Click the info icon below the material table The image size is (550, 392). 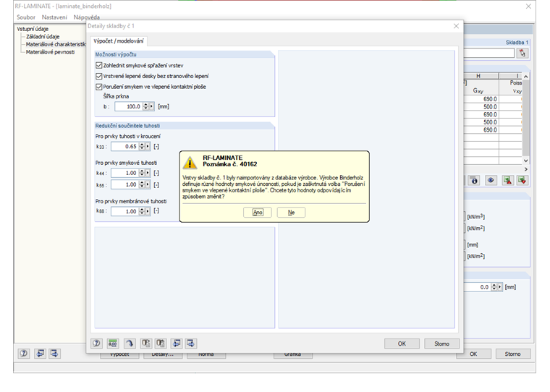(x=475, y=181)
